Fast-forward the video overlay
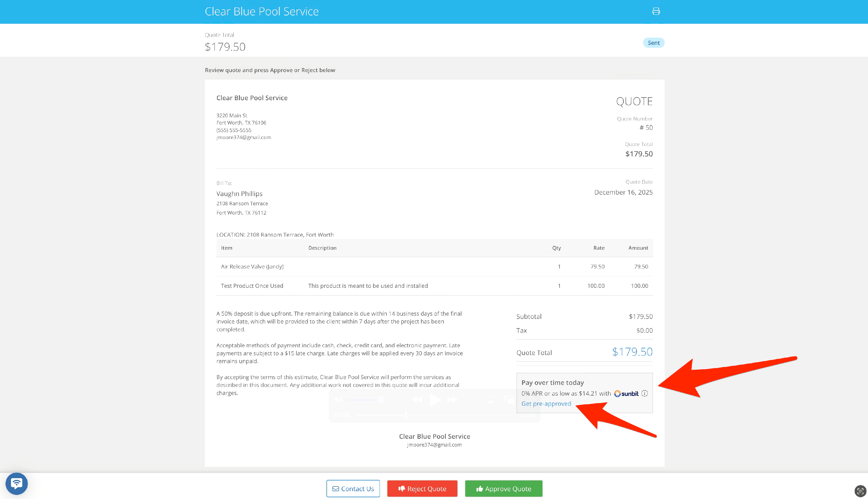The height and width of the screenshot is (499, 868). coord(452,400)
